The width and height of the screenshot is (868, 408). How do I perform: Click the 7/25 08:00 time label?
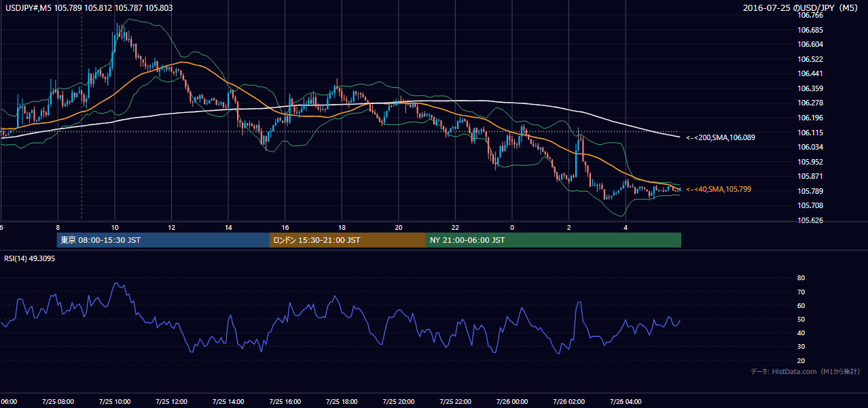(x=58, y=401)
